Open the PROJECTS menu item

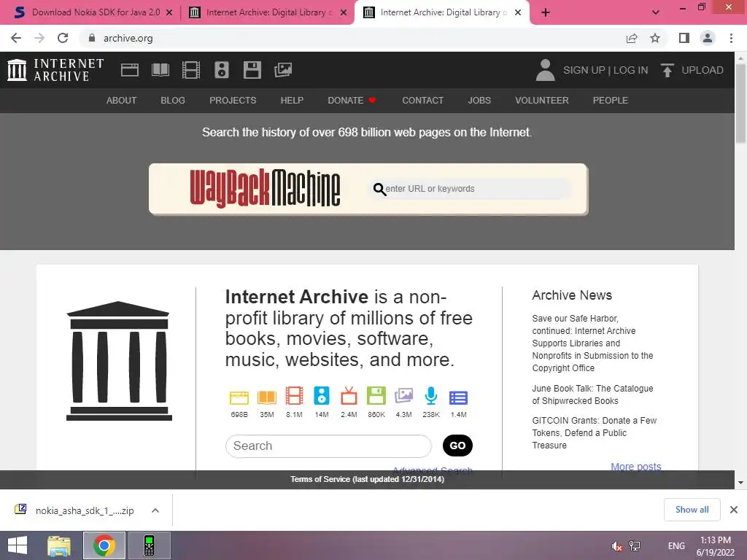[233, 101]
